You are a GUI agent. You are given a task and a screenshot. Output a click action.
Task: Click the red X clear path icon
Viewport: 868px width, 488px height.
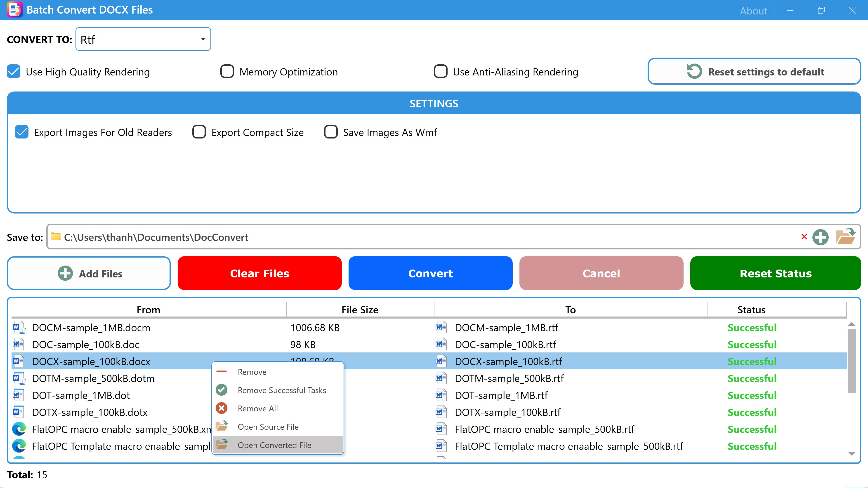804,237
